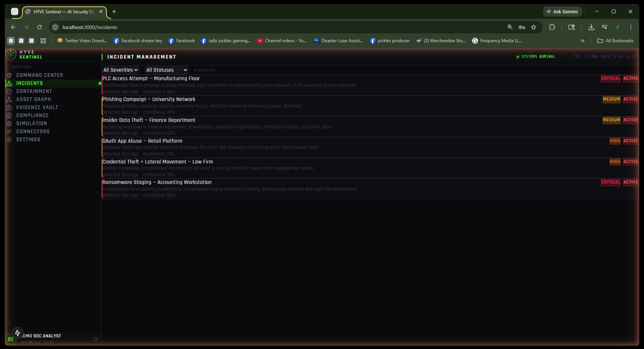
Task: Open the Containment shield icon
Action: [x=9, y=91]
